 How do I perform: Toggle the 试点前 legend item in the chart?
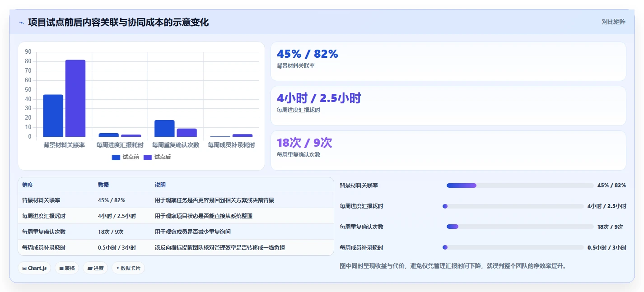coord(125,157)
